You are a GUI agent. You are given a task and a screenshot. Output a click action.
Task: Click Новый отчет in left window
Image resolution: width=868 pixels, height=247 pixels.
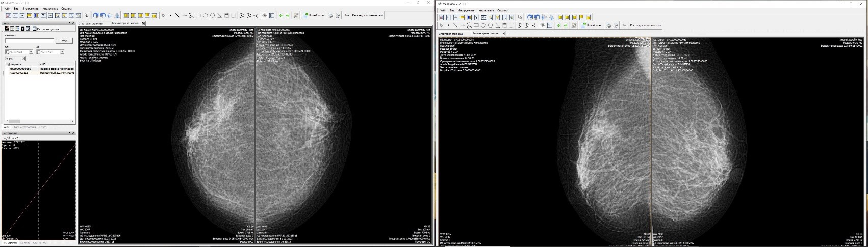pyautogui.click(x=314, y=15)
